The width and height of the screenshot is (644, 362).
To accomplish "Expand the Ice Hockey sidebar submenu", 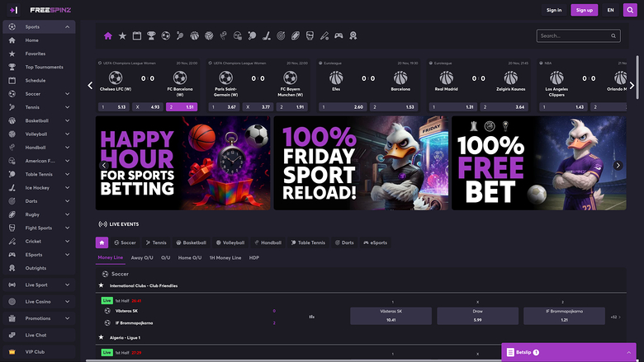I will (68, 188).
